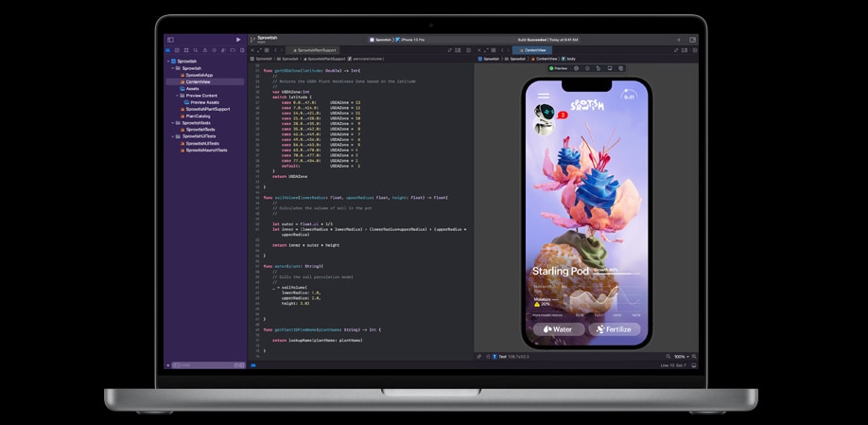Click the navigator Filter field
868x425 pixels.
(208, 365)
